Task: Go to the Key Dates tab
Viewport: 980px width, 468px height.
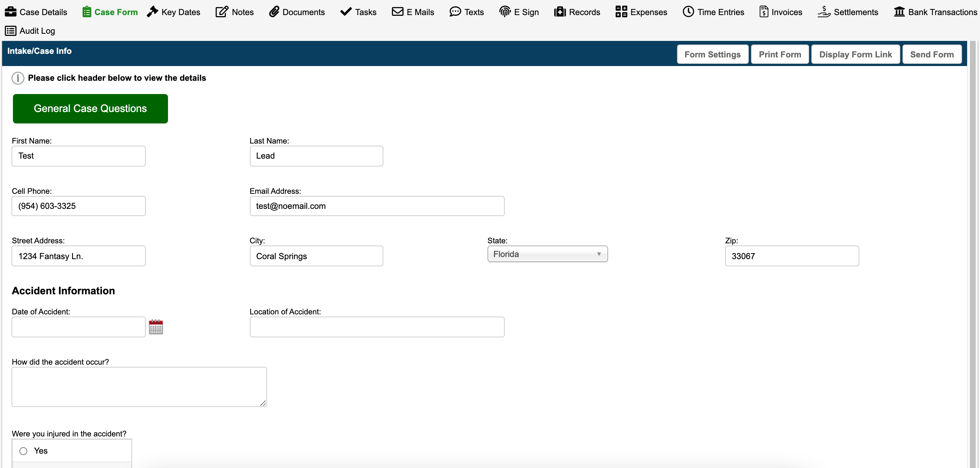Action: coord(173,12)
